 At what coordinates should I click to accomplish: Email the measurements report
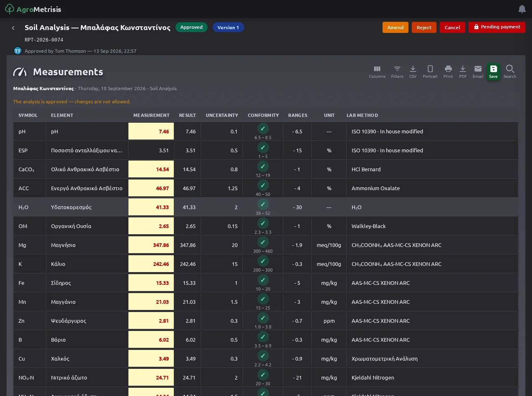pyautogui.click(x=478, y=72)
